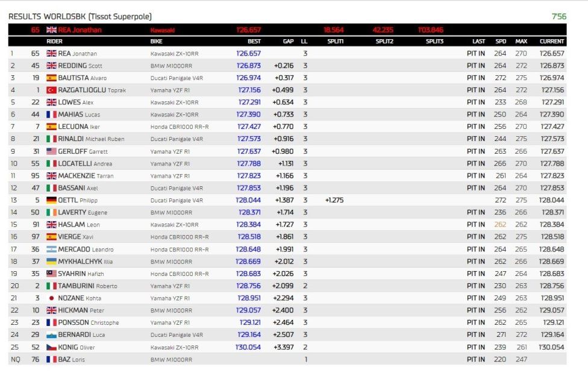Click the GAP column header
588x373 pixels.
point(288,42)
